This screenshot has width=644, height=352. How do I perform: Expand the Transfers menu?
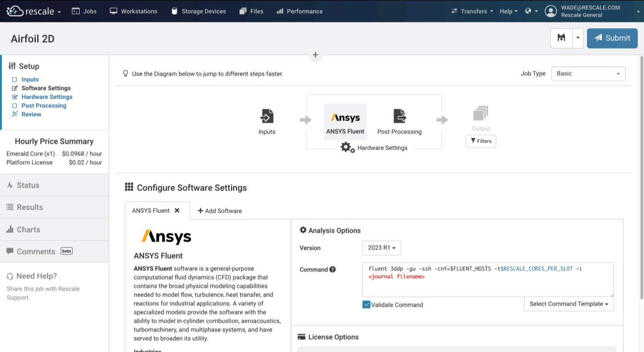[472, 11]
